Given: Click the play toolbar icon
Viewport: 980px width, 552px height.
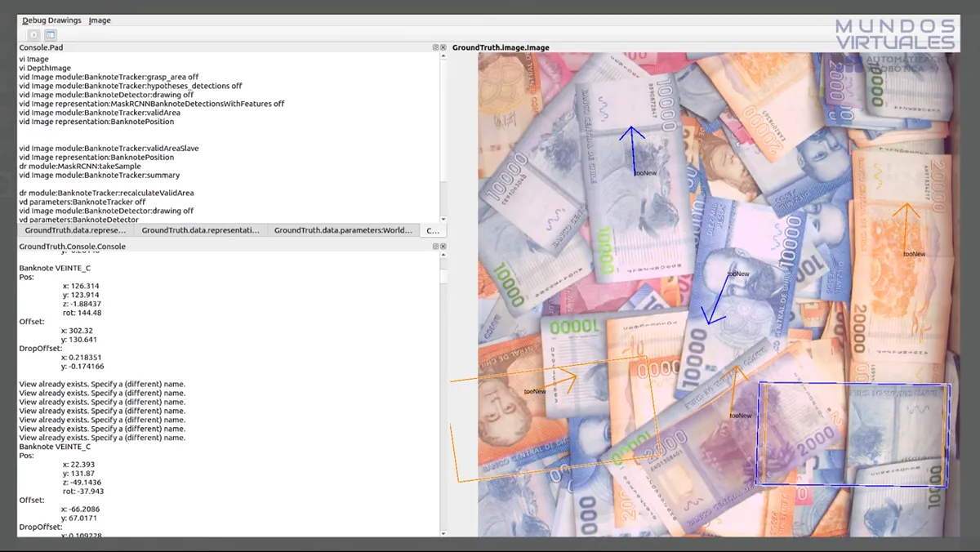Looking at the screenshot, I should point(33,35).
